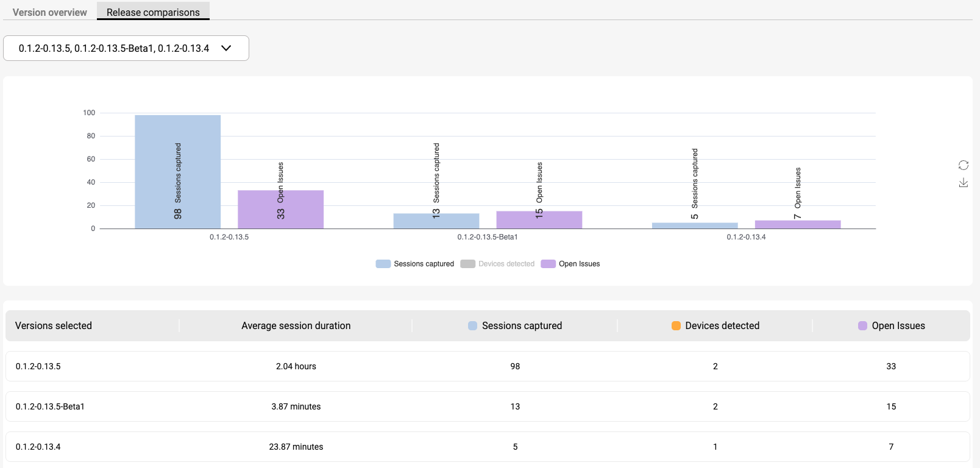Screen dimensions: 980x468
Task: Select the 0.1.2-0.13.4 table row
Action: pos(488,447)
